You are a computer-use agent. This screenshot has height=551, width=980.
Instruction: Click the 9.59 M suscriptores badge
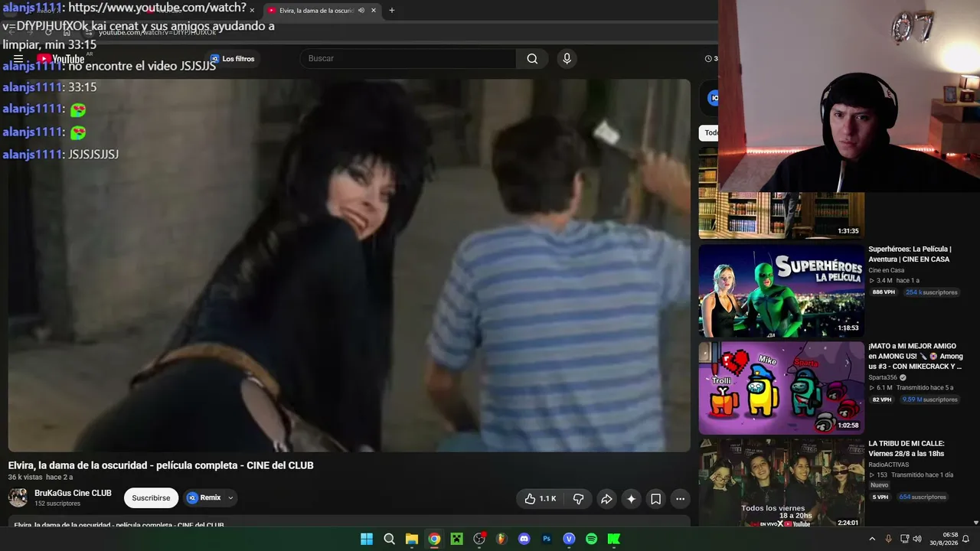pos(929,399)
